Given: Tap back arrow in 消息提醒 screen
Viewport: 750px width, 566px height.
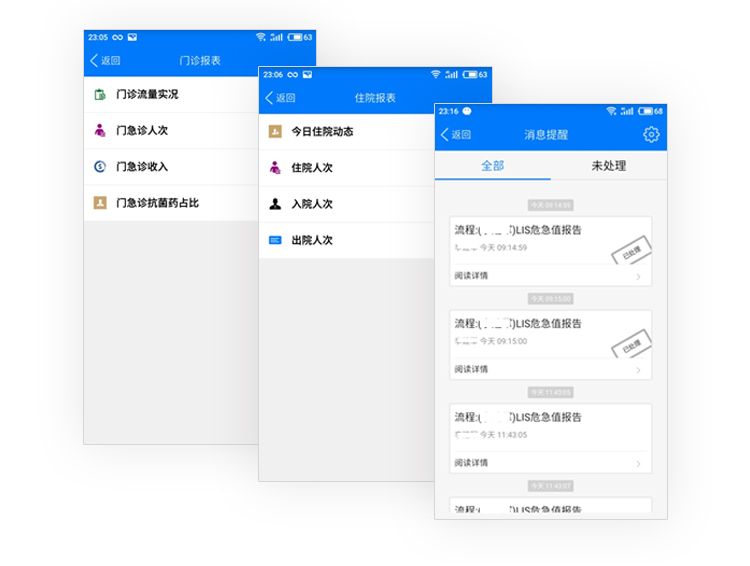Looking at the screenshot, I should click(x=445, y=134).
